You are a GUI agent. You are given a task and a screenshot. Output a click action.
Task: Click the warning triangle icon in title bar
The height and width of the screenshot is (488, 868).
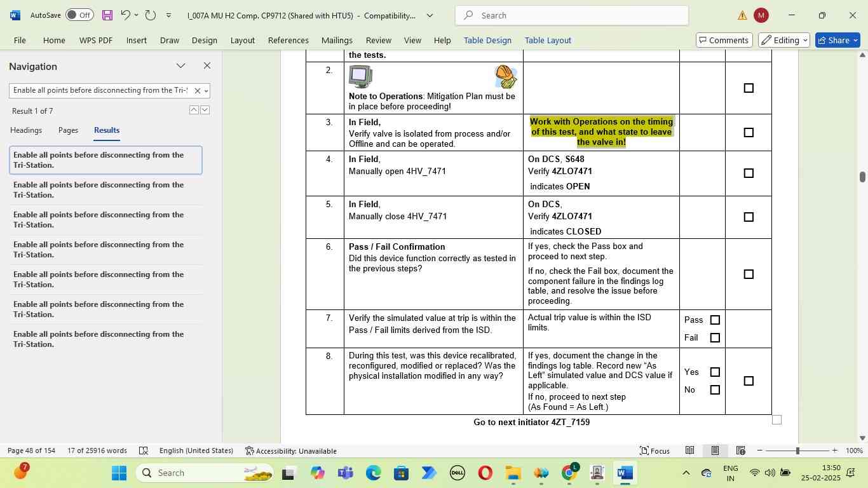pyautogui.click(x=742, y=15)
